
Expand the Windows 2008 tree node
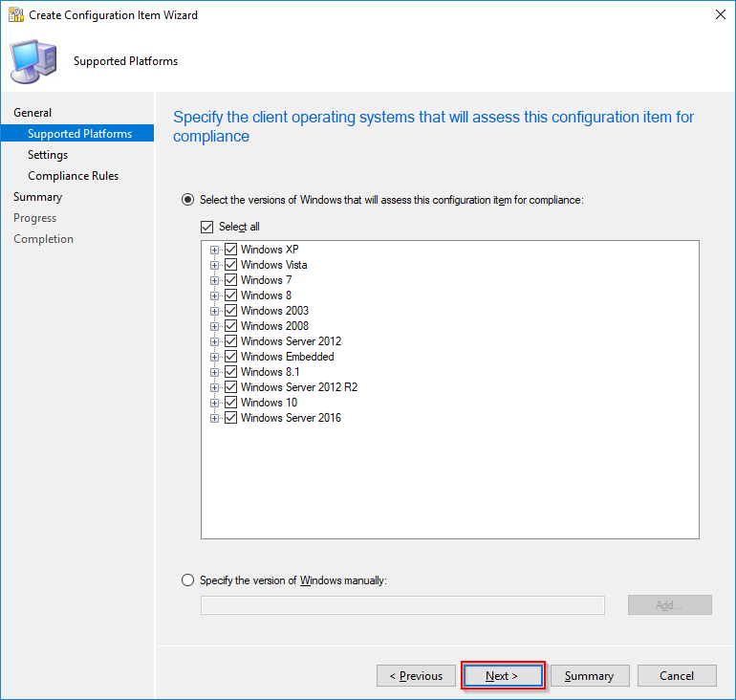tap(214, 326)
